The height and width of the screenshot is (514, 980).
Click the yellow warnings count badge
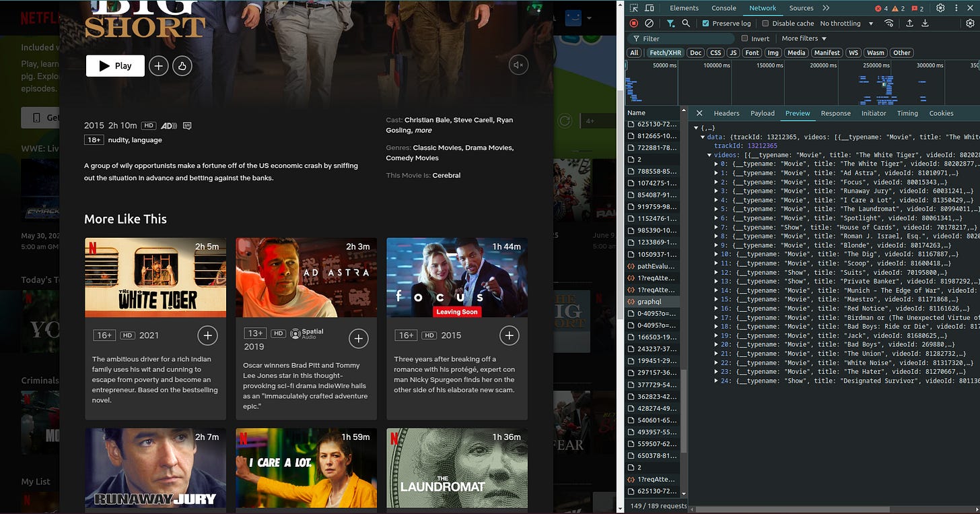(899, 8)
